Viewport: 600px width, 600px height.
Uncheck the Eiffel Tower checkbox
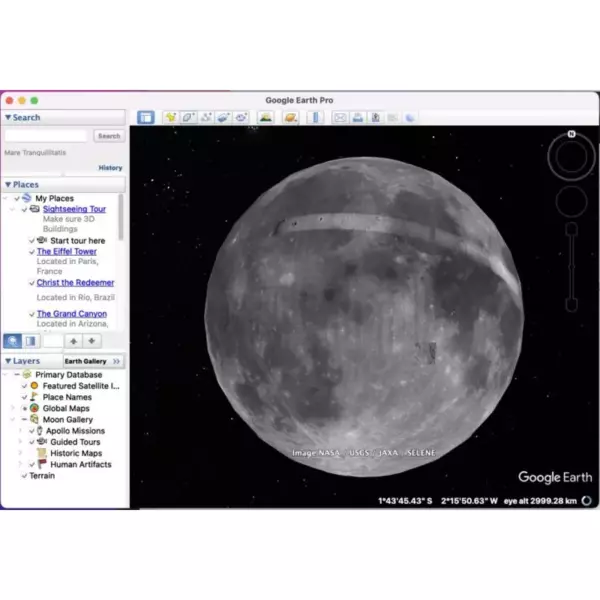[32, 252]
